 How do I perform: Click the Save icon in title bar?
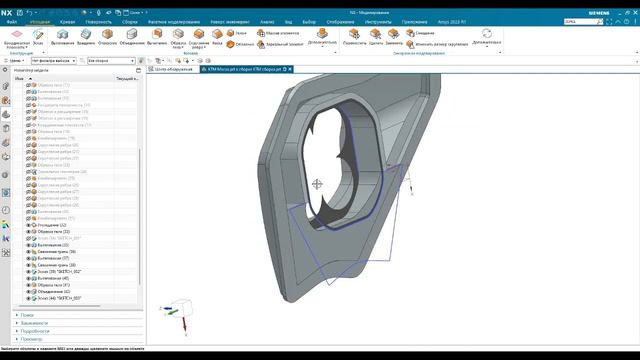pyautogui.click(x=20, y=13)
